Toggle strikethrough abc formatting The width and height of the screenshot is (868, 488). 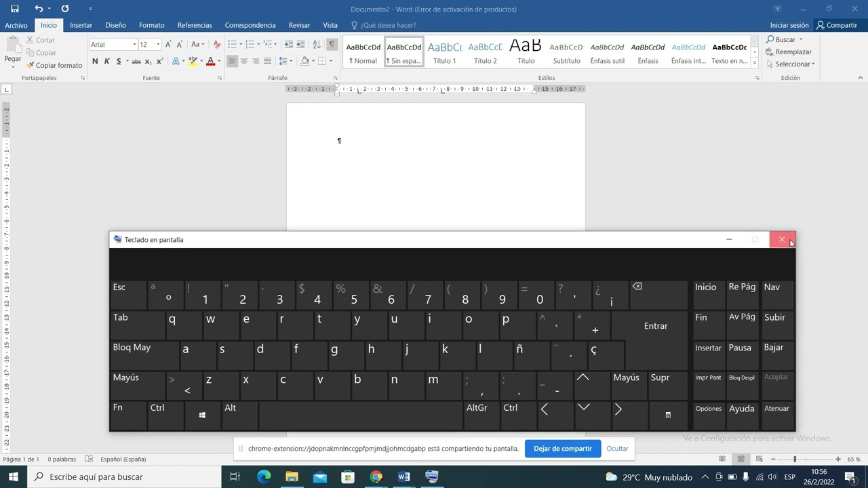(x=136, y=61)
